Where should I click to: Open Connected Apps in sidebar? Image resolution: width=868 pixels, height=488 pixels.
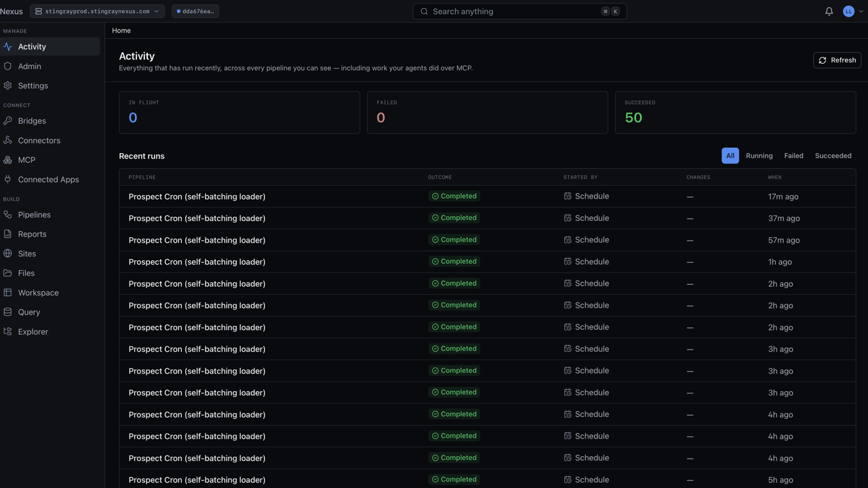(x=50, y=180)
